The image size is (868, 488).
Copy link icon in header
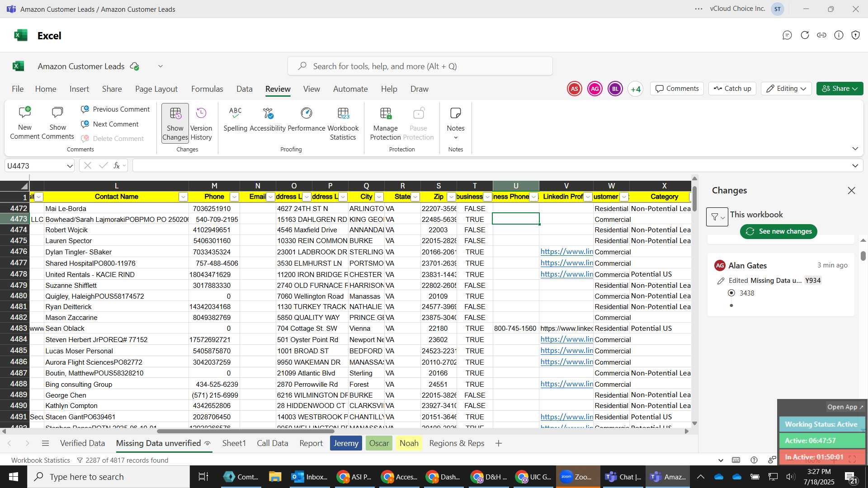pos(821,35)
